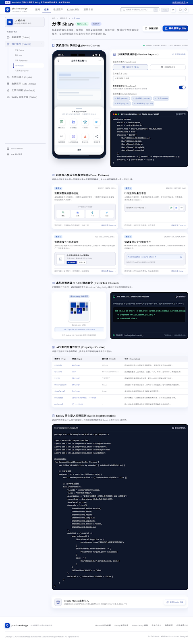Click the 收藏组件 button
Screen dimensions: 193x644
(x=152, y=28)
